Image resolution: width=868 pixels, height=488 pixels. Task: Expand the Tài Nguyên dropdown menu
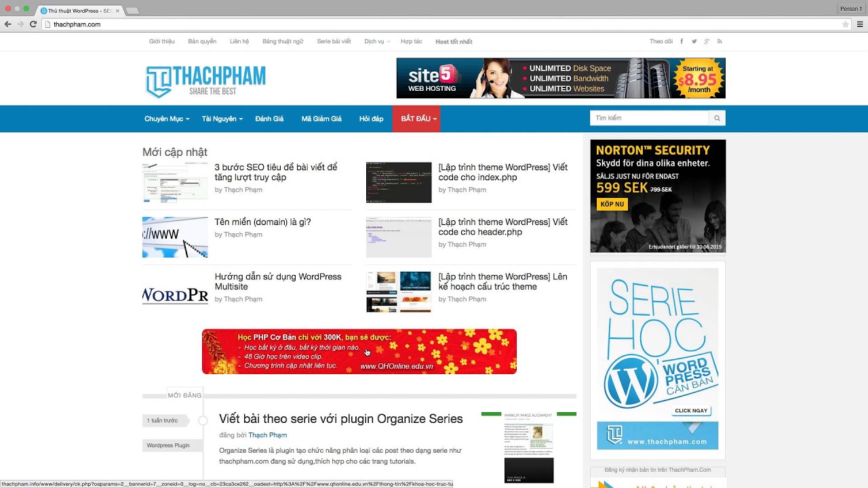pyautogui.click(x=222, y=119)
